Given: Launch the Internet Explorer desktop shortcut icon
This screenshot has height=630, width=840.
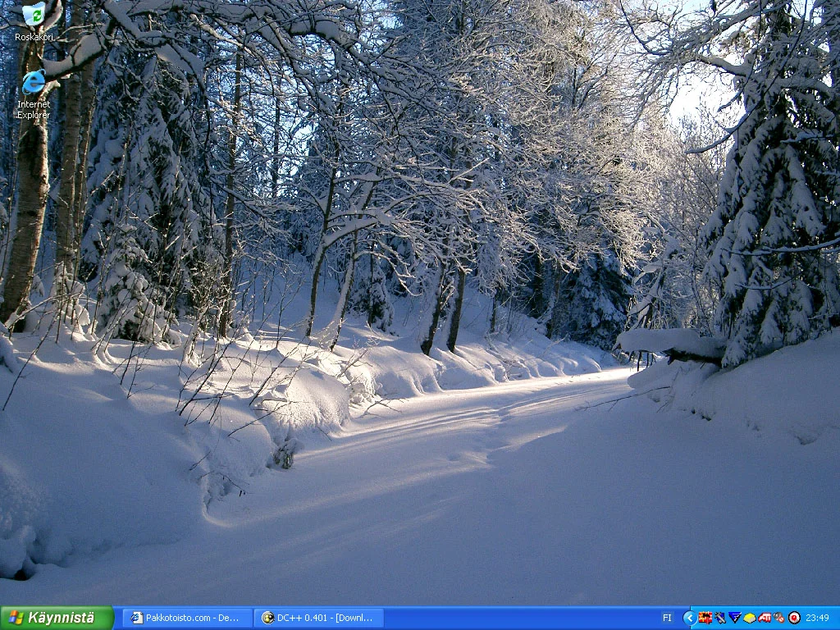Looking at the screenshot, I should 34,82.
